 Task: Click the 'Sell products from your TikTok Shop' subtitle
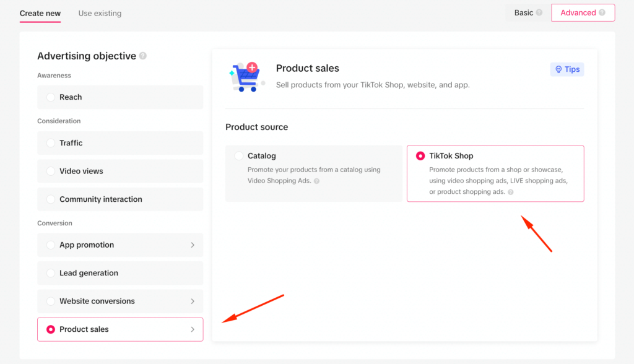(373, 85)
